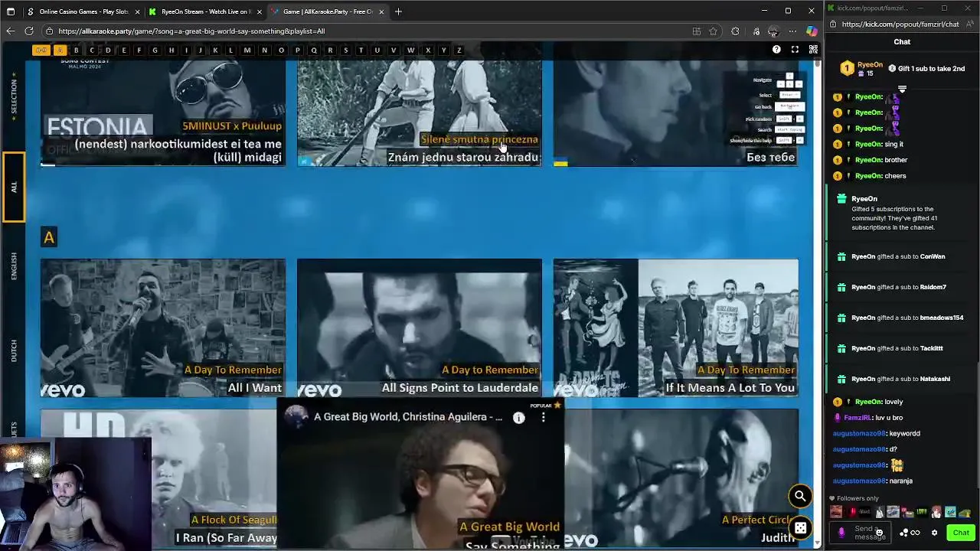Click the Gift 1 sub to take 2nd text
Screen dimensions: 980x551
931,69
